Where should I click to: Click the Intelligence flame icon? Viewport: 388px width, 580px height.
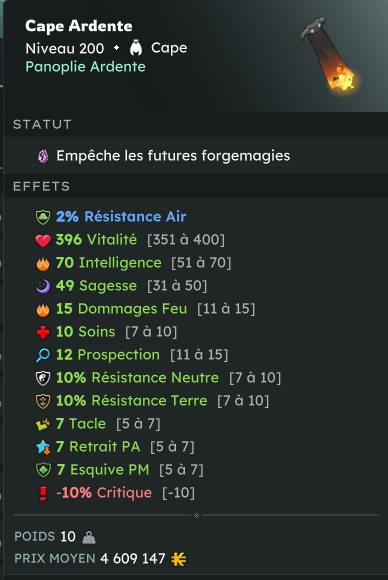pyautogui.click(x=43, y=263)
